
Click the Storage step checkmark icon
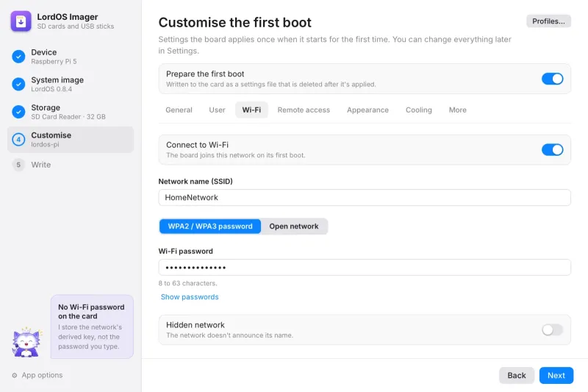click(x=18, y=112)
